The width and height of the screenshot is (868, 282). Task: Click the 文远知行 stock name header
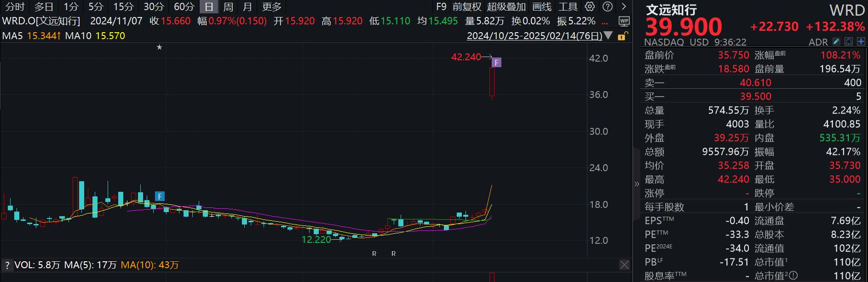point(672,10)
